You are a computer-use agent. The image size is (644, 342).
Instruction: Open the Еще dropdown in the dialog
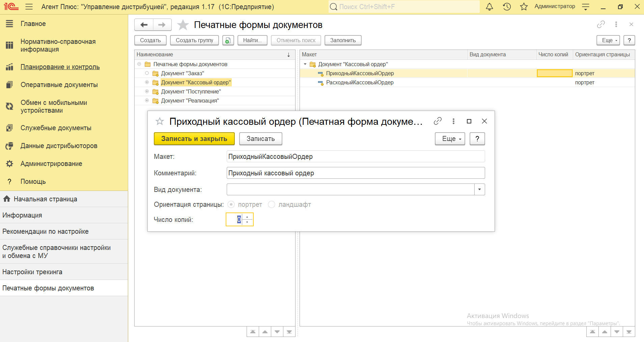(x=450, y=139)
